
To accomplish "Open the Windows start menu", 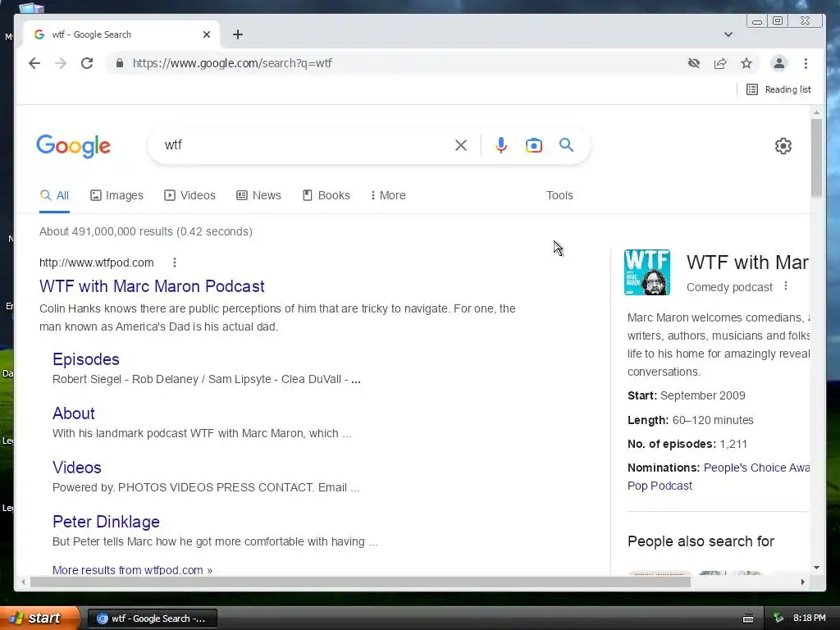I will (x=39, y=619).
